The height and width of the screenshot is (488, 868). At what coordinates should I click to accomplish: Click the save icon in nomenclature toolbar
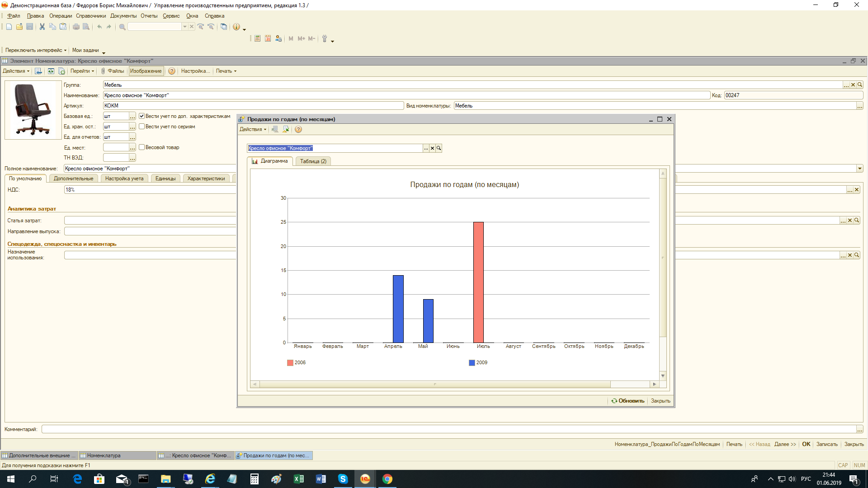click(37, 71)
